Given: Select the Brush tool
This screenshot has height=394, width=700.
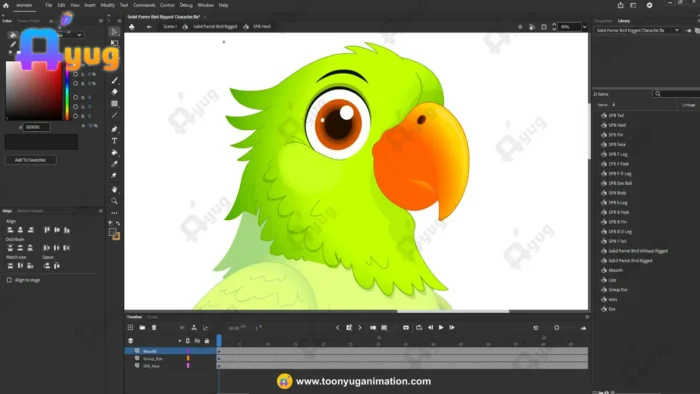Looking at the screenshot, I should (114, 80).
